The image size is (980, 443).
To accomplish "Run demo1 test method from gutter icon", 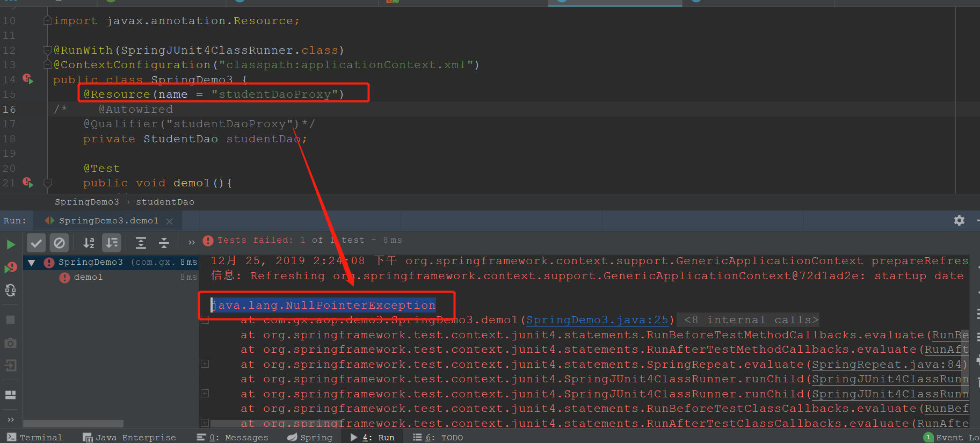I will (x=28, y=183).
